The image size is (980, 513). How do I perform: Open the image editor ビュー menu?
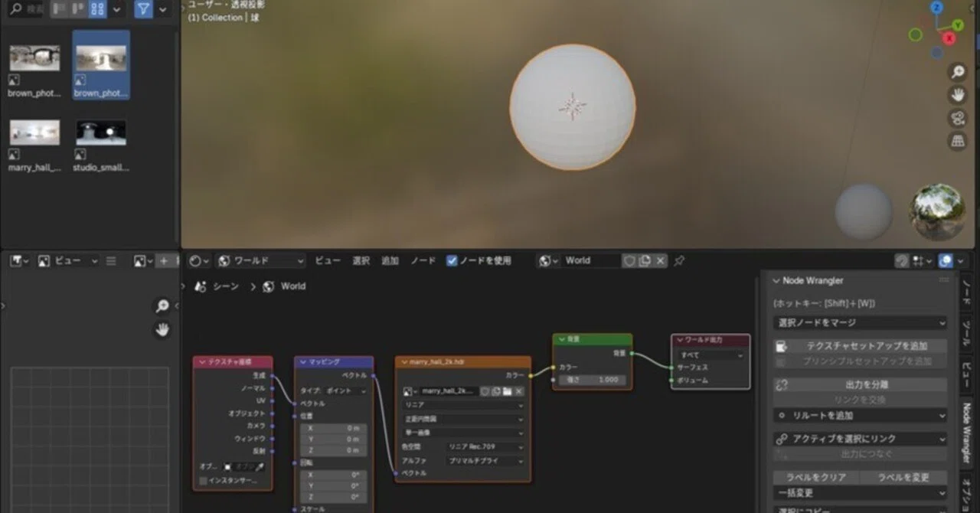point(67,261)
